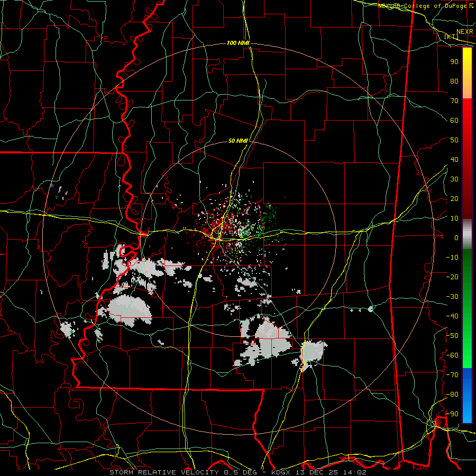The image size is (476, 476).
Task: Click the gray zero segment of velocity scale
Action: coord(467,234)
